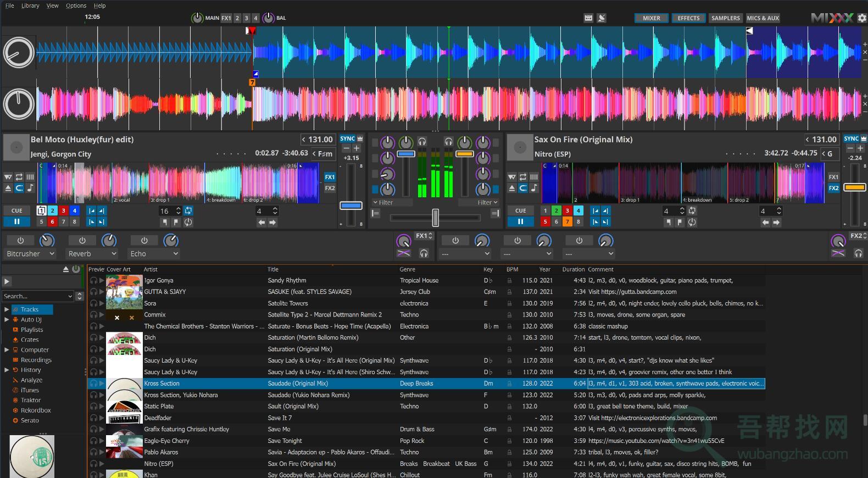Switch to the SAMPLERS panel
This screenshot has width=868, height=478.
[x=725, y=18]
